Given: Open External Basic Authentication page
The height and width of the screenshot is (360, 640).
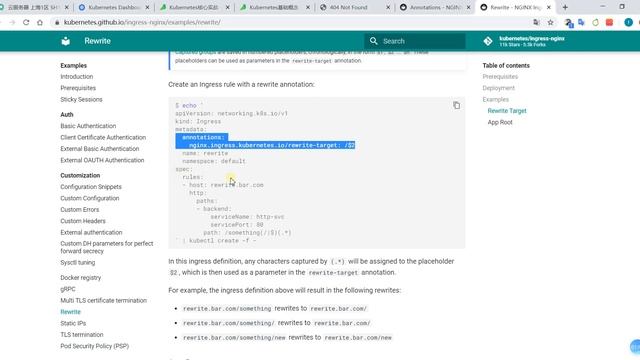Looking at the screenshot, I should (100, 149).
